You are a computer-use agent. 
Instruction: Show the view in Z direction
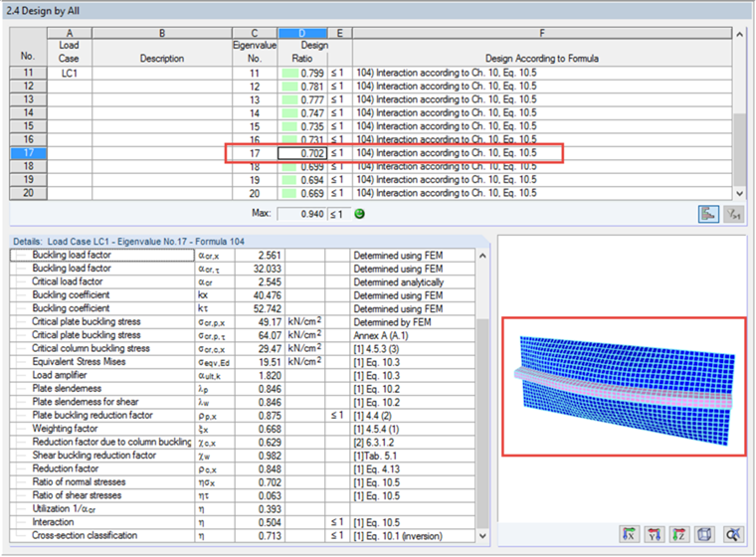[x=678, y=534]
